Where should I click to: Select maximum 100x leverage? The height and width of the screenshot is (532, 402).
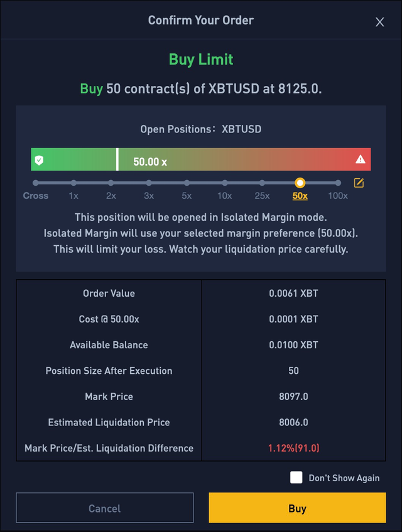coord(338,183)
